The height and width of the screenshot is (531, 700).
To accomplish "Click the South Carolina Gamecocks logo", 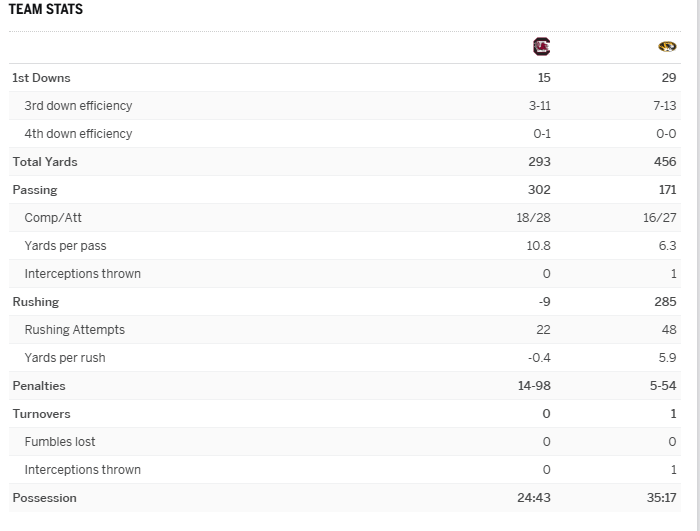I will coord(542,46).
